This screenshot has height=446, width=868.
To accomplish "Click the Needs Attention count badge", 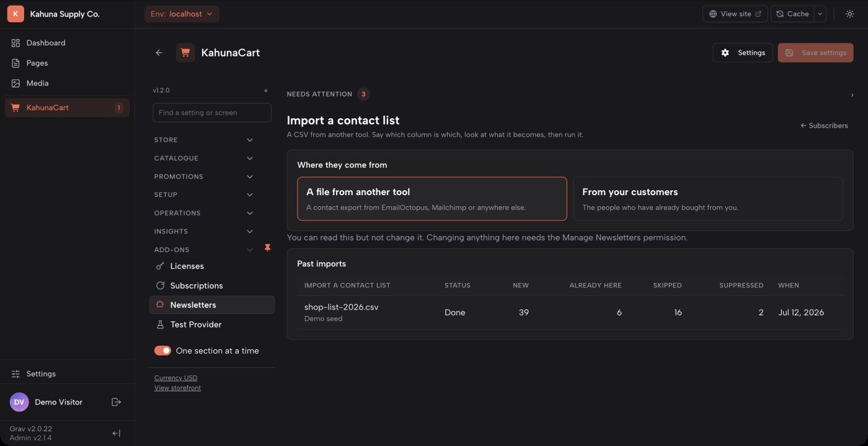I will coord(364,94).
